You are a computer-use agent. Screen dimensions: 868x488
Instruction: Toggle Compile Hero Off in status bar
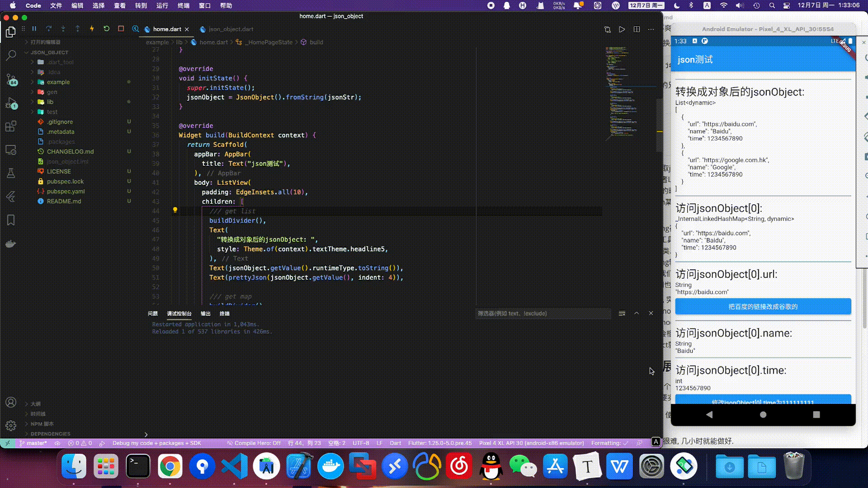coord(254,443)
